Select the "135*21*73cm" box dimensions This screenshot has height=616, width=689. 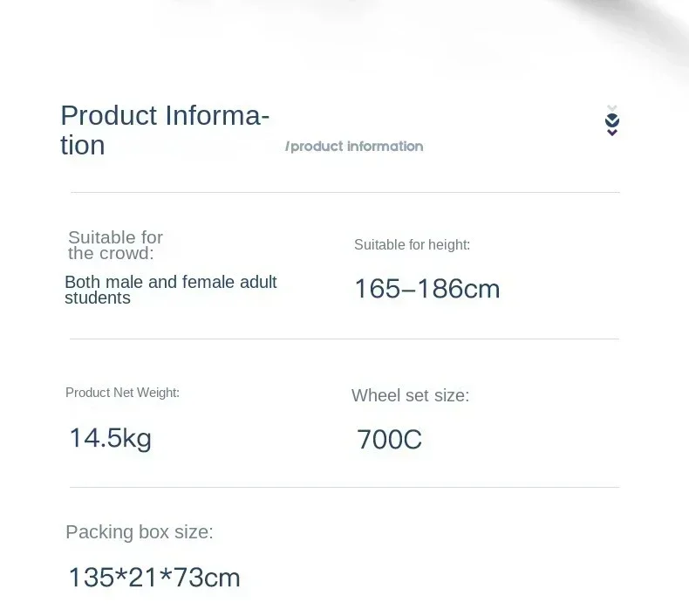(x=153, y=577)
